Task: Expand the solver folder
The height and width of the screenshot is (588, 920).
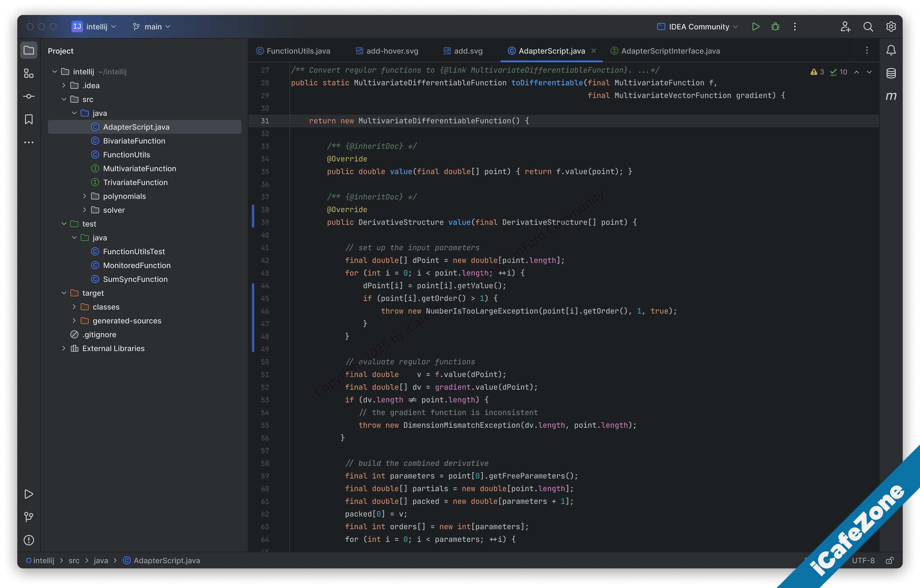Action: (x=84, y=210)
